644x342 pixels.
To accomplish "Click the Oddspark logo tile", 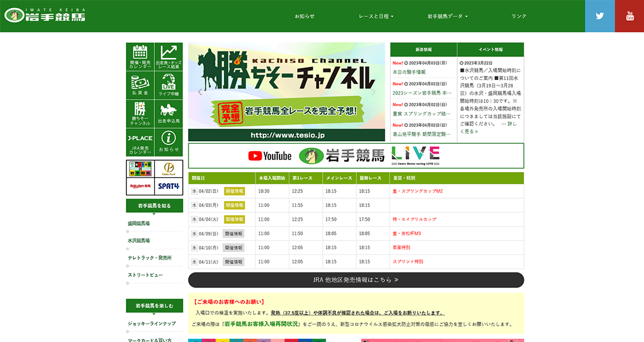I will 169,169.
